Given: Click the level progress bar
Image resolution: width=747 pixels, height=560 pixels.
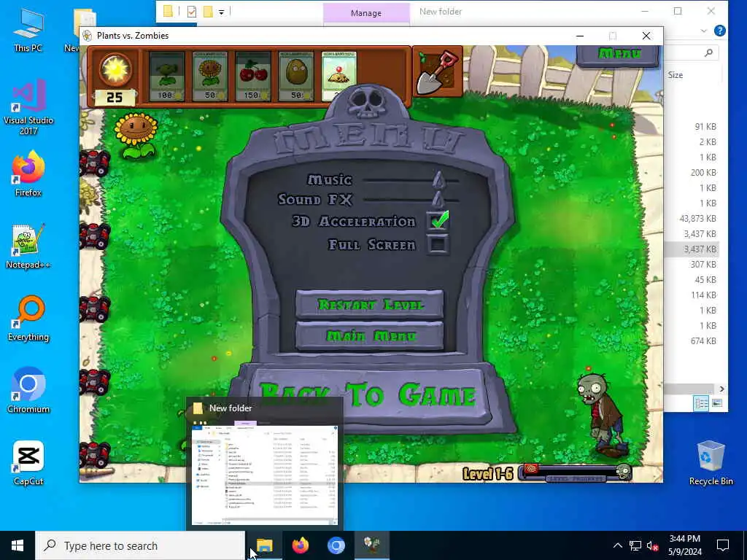Looking at the screenshot, I should pos(576,473).
